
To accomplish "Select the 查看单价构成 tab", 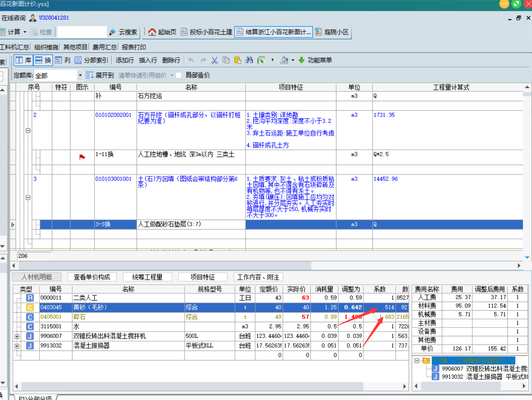I will [x=92, y=277].
